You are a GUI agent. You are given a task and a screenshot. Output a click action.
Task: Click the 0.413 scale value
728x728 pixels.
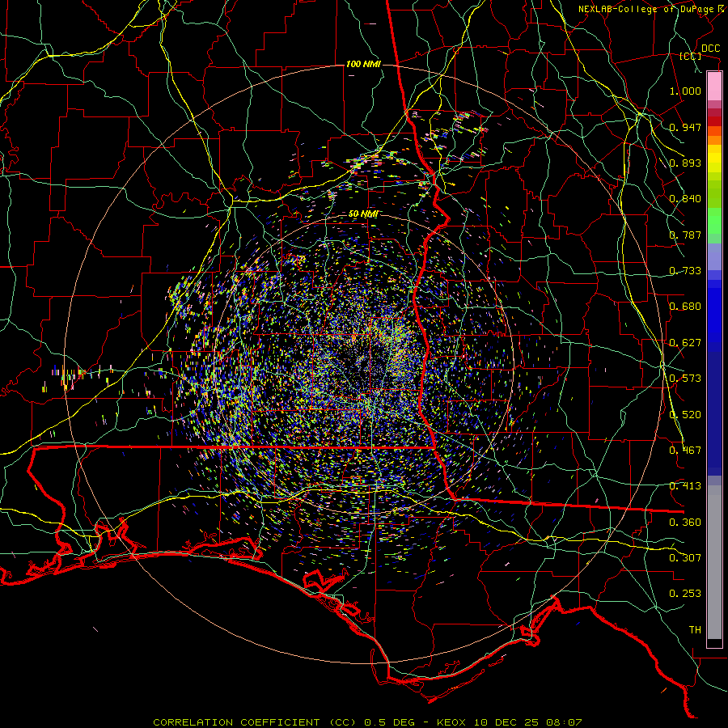coord(685,486)
